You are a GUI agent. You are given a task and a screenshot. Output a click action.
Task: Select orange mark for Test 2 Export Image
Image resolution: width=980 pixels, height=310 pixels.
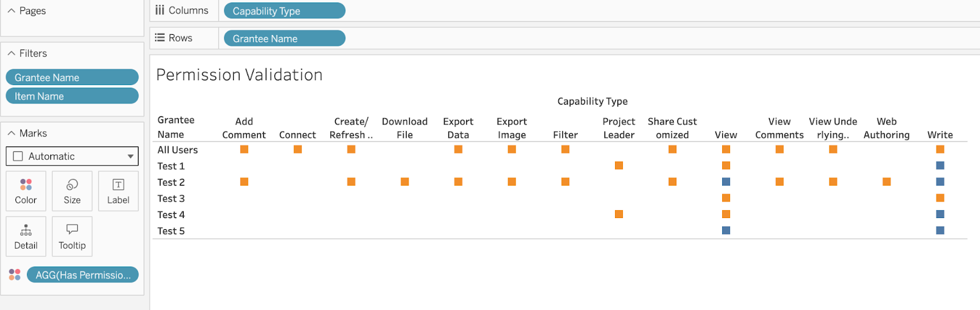point(511,182)
